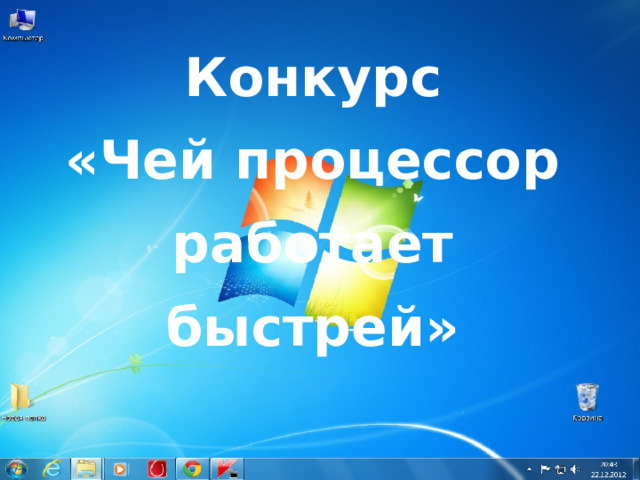Open the Opera browser taskbar icon
This screenshot has height=480, width=640.
coord(157,469)
